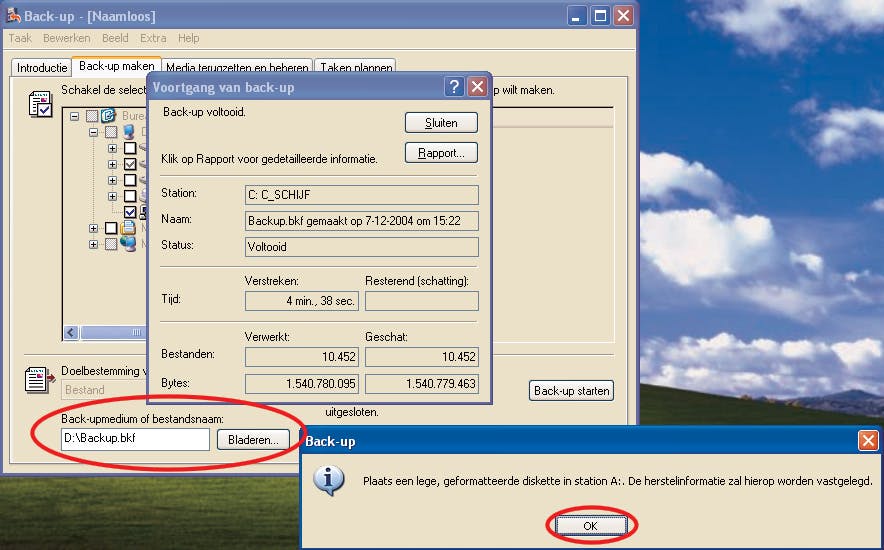
Task: Expand the documents folder node in the tree
Action: (94, 228)
